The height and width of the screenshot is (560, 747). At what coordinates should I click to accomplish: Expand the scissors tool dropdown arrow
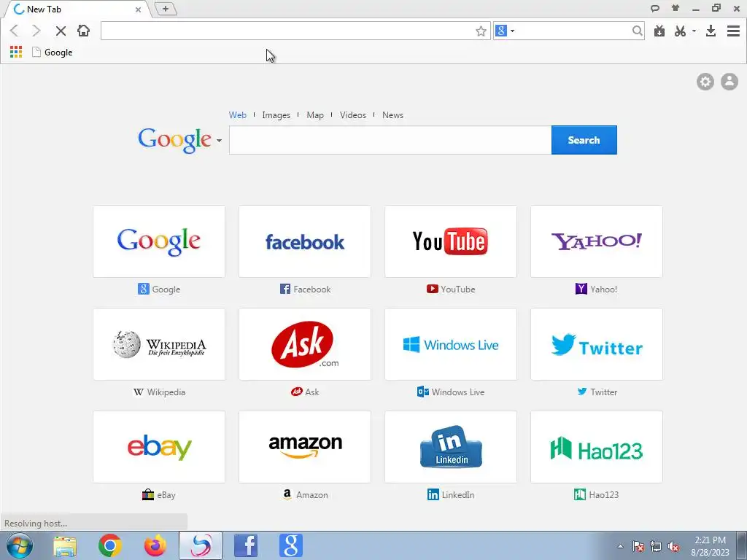[x=694, y=31]
